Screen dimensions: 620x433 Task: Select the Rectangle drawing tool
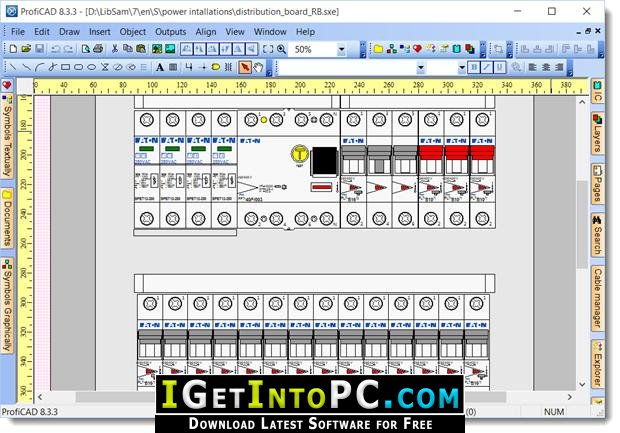(65, 68)
